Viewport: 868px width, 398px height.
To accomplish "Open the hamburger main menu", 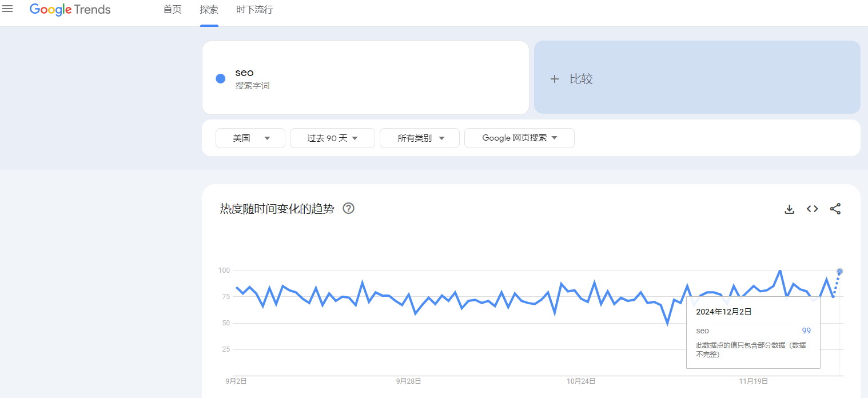I will (8, 9).
